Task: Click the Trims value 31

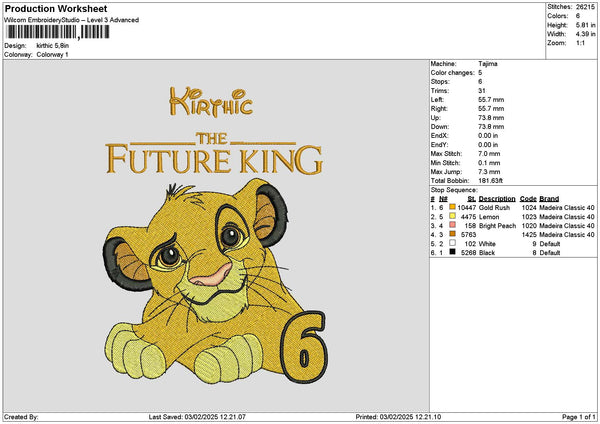Action: click(482, 91)
